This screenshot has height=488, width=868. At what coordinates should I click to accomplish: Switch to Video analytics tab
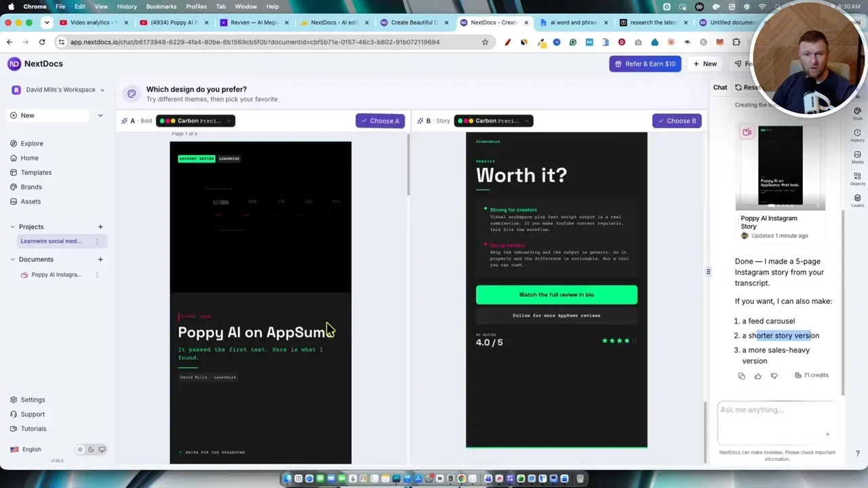tap(94, 22)
